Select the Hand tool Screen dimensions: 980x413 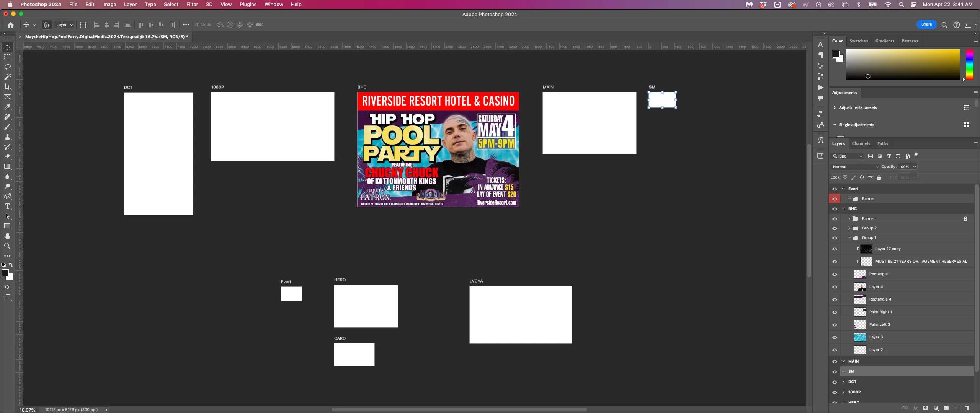tap(7, 236)
